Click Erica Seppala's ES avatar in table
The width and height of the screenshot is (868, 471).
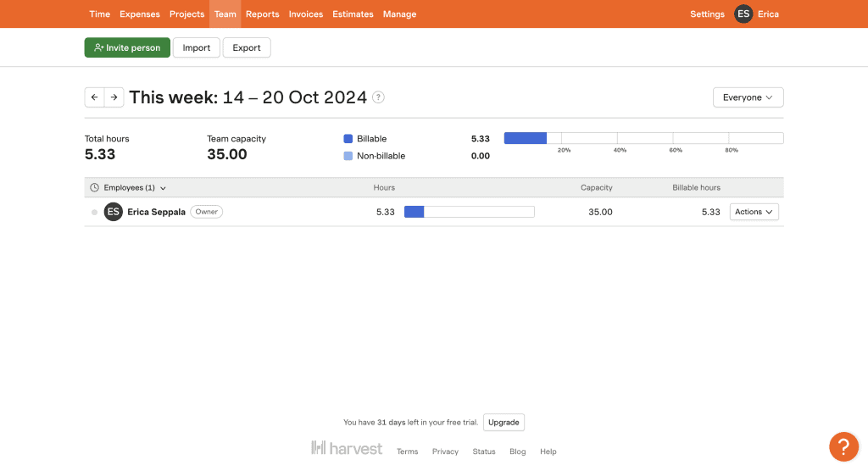(114, 212)
